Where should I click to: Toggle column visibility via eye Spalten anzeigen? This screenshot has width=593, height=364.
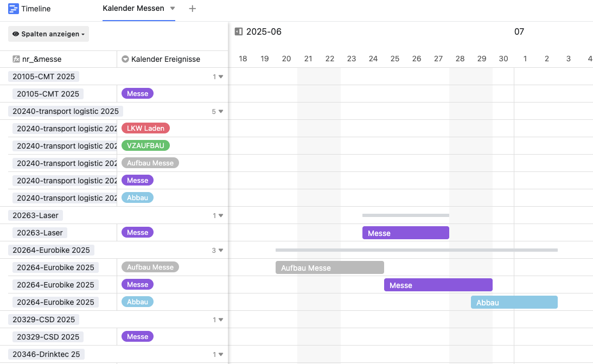tap(48, 34)
